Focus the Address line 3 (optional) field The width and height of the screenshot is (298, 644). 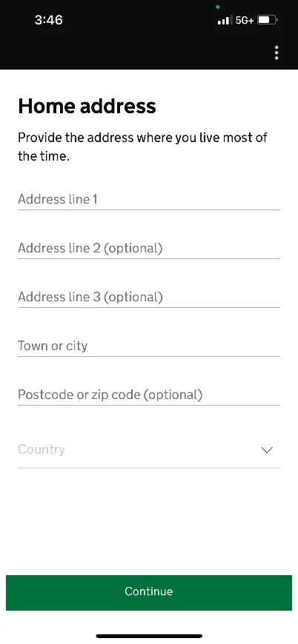click(149, 298)
